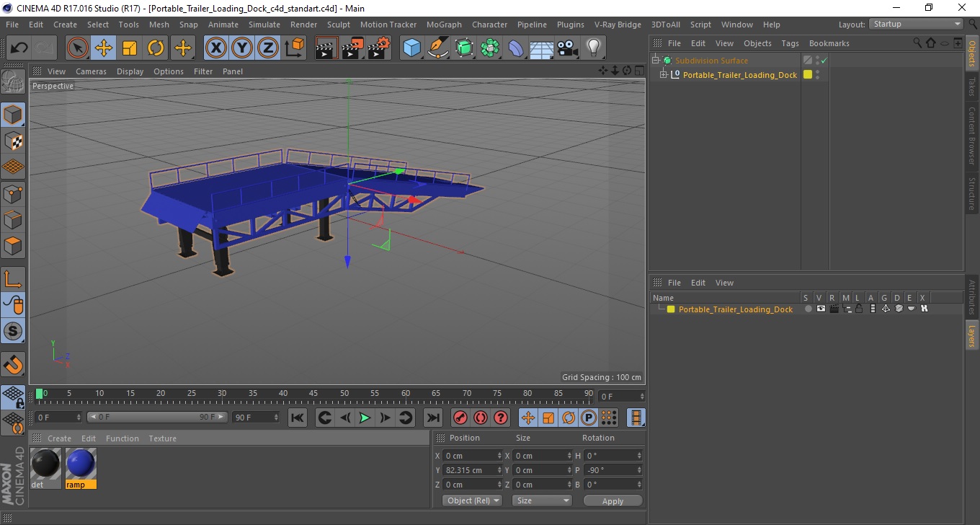Open the Layers side tab
Viewport: 980px width, 525px height.
(x=972, y=335)
